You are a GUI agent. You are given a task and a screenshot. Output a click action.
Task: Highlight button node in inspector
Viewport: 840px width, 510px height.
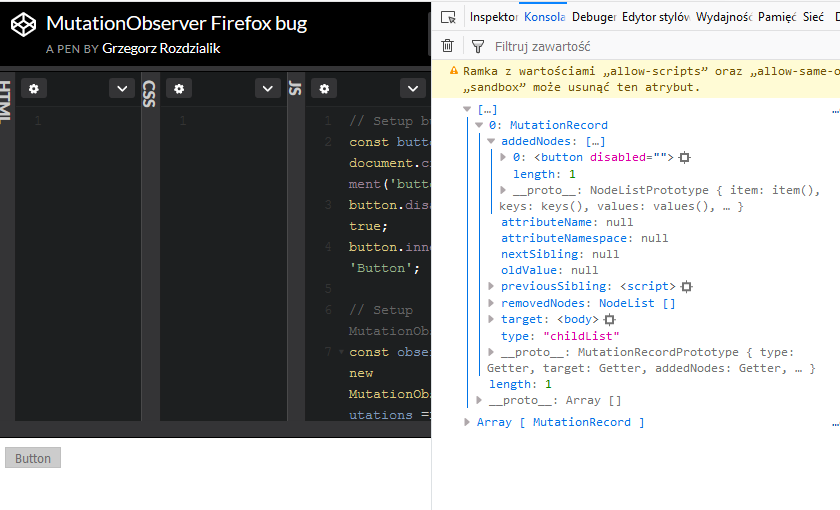coord(684,158)
